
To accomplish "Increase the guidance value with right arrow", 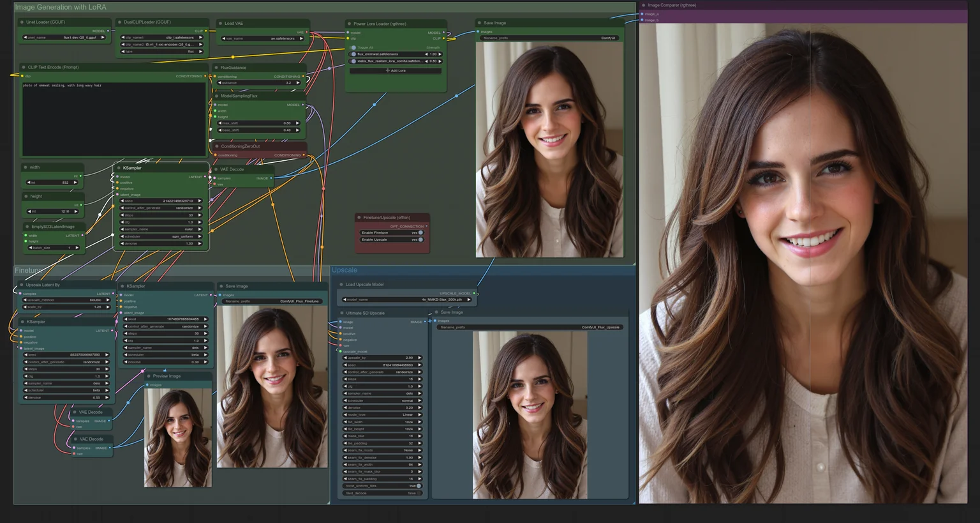I will 298,82.
